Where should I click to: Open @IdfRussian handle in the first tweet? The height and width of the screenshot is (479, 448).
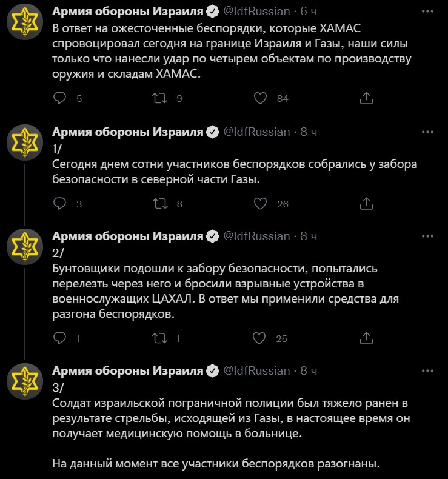coord(256,12)
